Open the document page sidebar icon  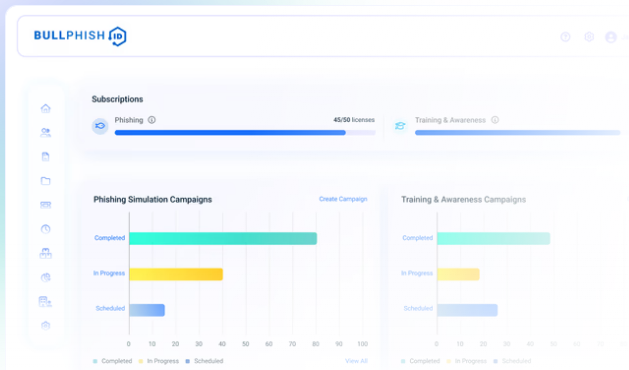coord(46,157)
